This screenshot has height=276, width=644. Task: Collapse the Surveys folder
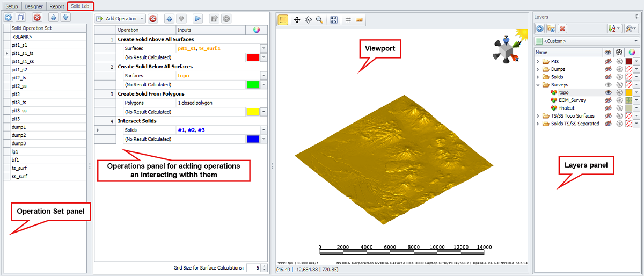538,85
